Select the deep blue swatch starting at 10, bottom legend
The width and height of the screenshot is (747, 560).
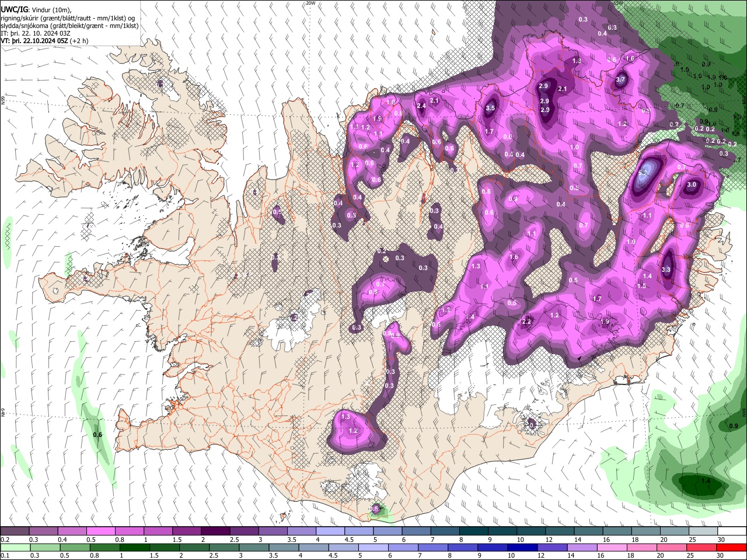click(x=522, y=548)
